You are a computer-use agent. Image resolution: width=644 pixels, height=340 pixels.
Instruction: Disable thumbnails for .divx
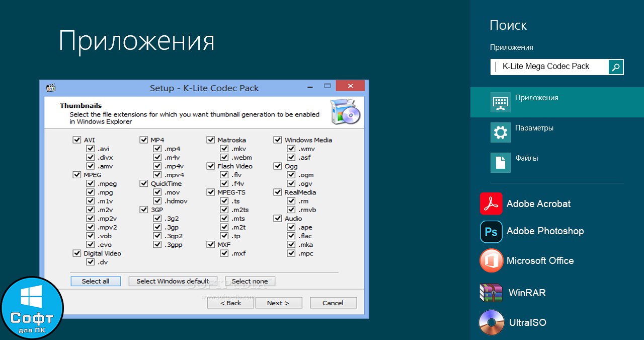[x=90, y=157]
